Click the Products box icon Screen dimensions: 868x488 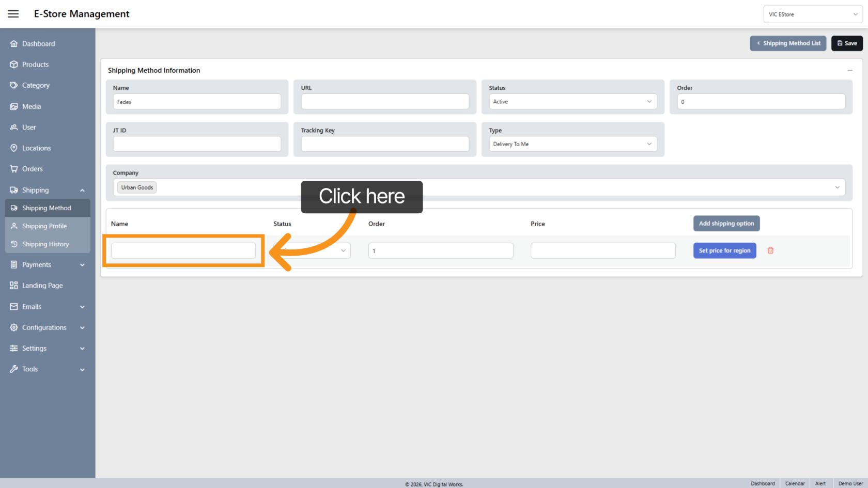pos(14,65)
